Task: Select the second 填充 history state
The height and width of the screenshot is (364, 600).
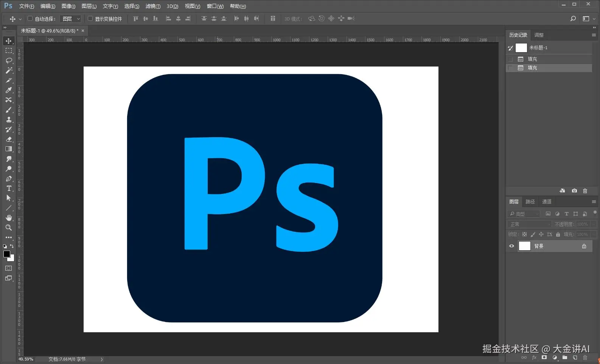Action: (549, 68)
